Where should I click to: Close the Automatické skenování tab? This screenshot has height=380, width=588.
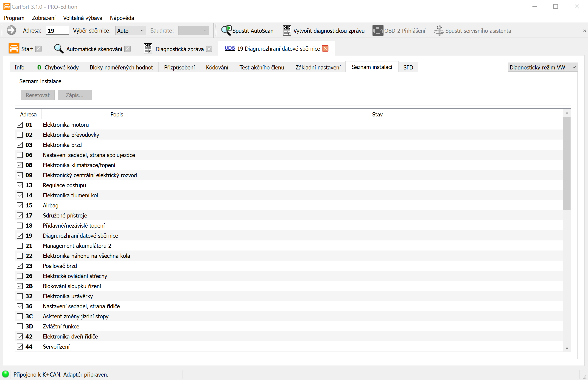(127, 49)
